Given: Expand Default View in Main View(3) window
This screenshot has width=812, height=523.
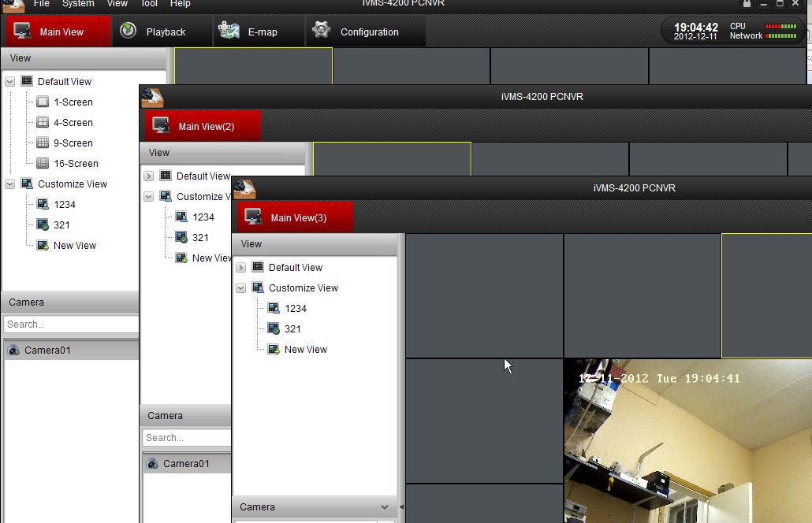Looking at the screenshot, I should 240,268.
